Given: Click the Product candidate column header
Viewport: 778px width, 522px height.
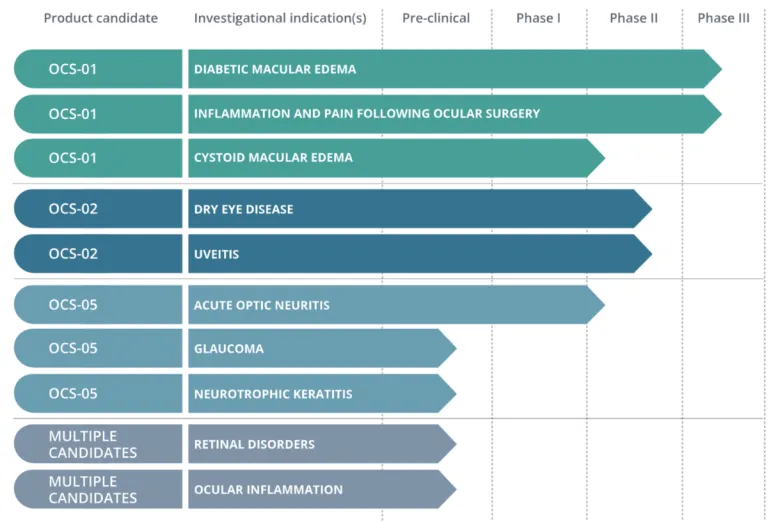Looking at the screenshot, I should click(100, 18).
